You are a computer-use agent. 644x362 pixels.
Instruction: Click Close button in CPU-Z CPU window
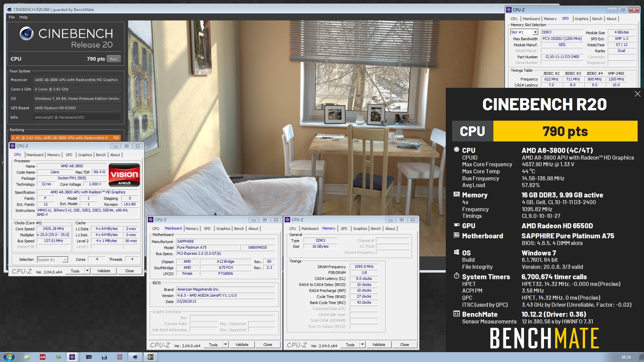[x=129, y=271]
